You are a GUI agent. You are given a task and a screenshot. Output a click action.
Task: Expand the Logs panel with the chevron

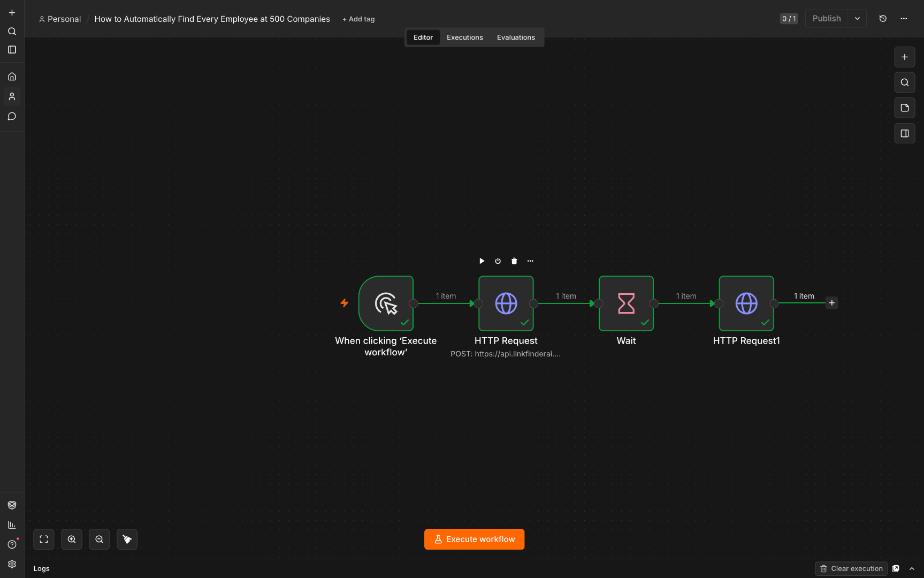point(912,569)
